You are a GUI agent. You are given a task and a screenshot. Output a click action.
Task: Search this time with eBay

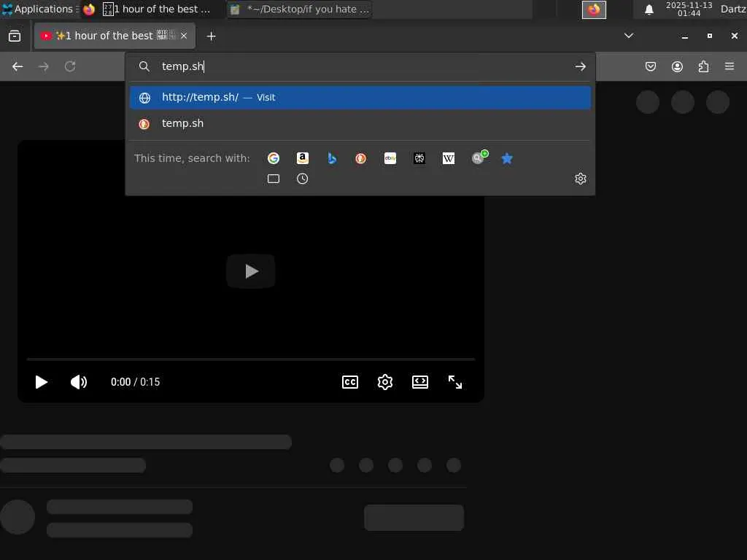(390, 158)
